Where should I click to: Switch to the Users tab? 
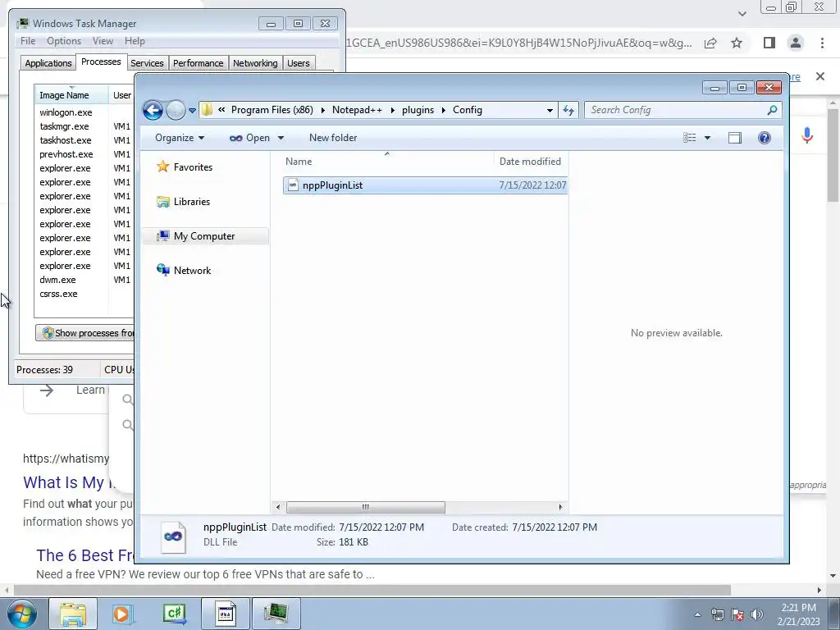(299, 63)
